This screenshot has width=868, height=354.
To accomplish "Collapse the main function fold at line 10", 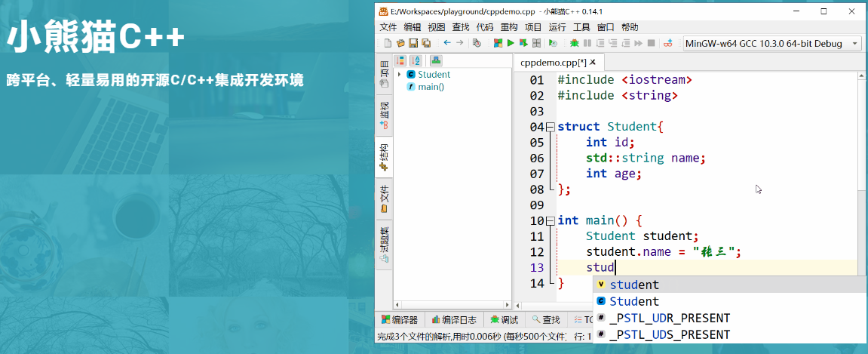I will 551,220.
